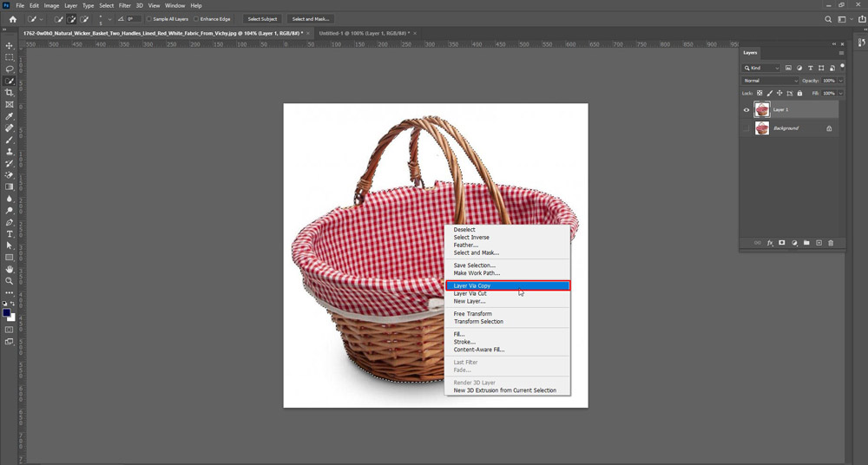Viewport: 868px width, 465px height.
Task: Select the Eyedropper tool
Action: pyautogui.click(x=10, y=116)
